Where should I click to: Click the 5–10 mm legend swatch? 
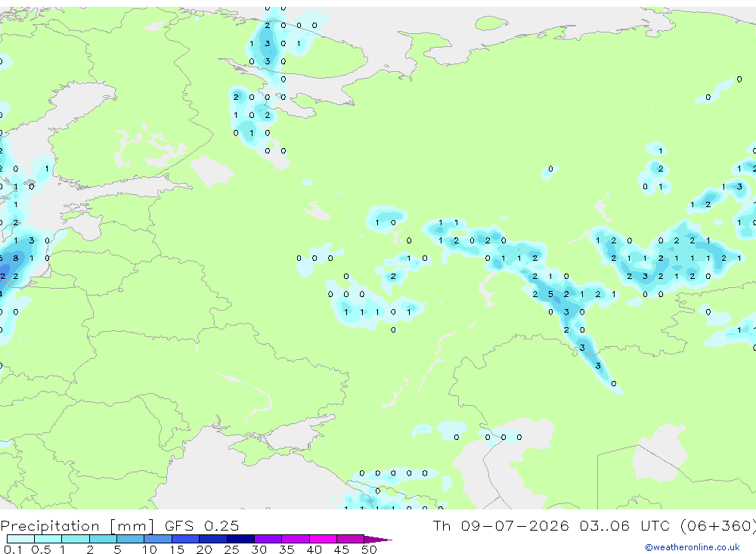pyautogui.click(x=131, y=539)
